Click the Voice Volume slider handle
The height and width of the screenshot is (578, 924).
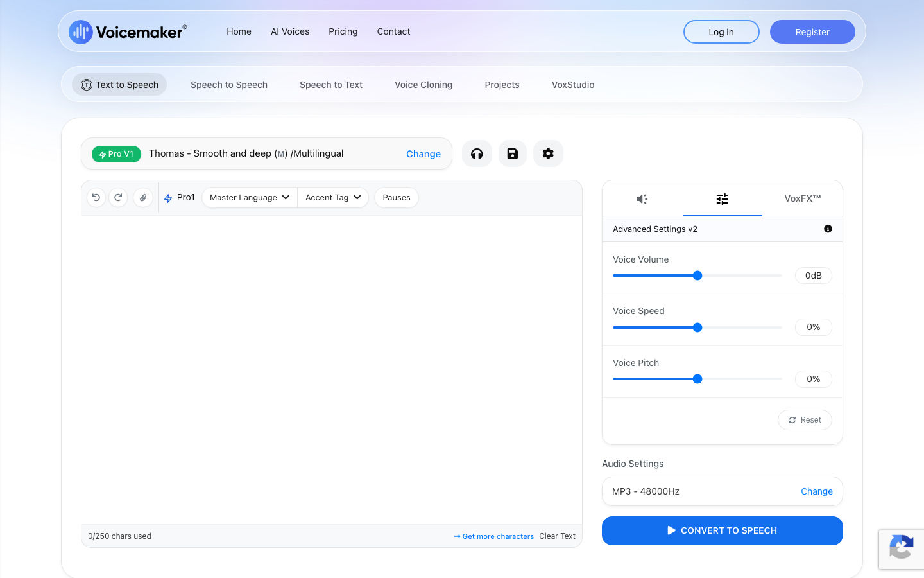pyautogui.click(x=697, y=276)
